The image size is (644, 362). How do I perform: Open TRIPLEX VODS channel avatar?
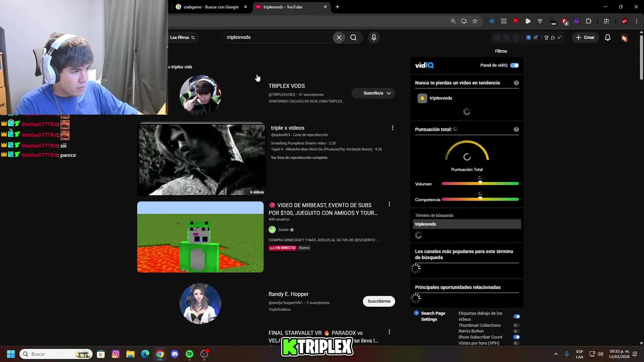click(x=200, y=96)
